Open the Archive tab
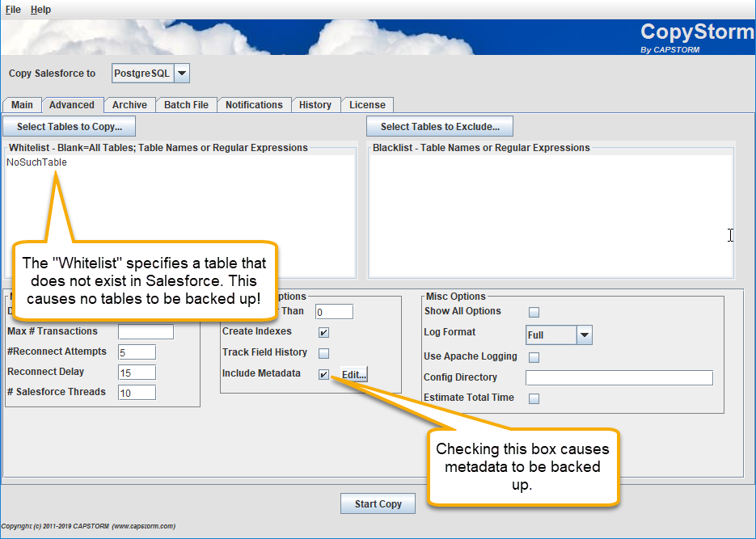Screen dimensions: 756x539 (129, 105)
